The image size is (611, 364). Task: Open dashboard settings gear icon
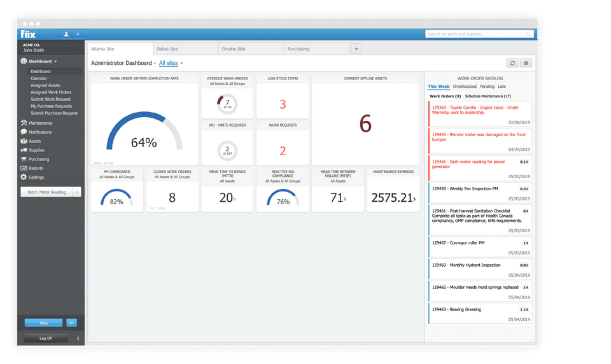526,63
